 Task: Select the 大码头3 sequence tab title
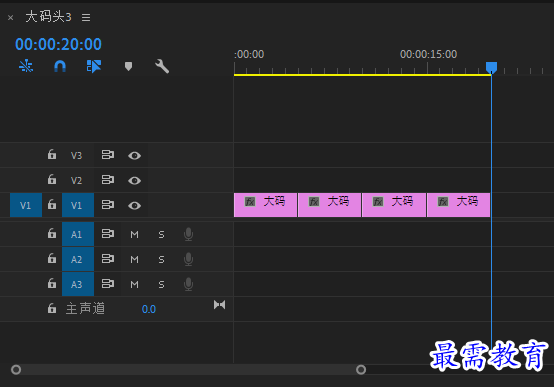pyautogui.click(x=48, y=17)
